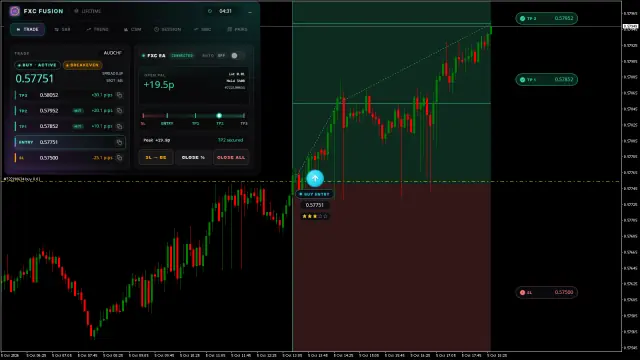Click the Close % button
Viewport: 640px width, 360px height.
pyautogui.click(x=193, y=158)
